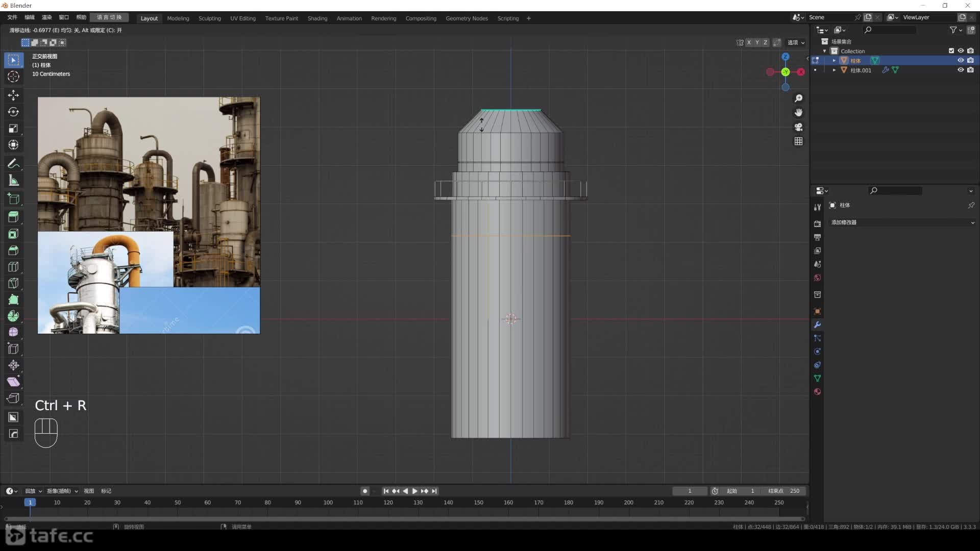
Task: Toggle X axis mirror
Action: coord(749,42)
